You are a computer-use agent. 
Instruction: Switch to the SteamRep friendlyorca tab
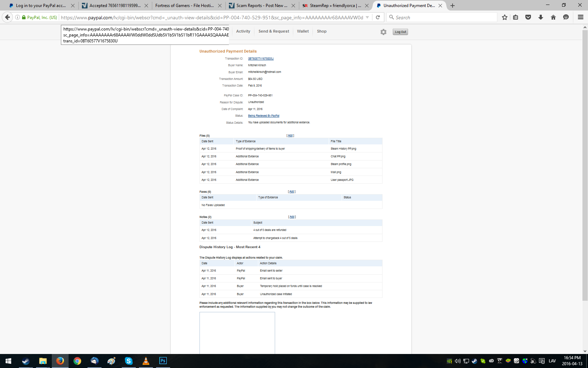point(335,6)
